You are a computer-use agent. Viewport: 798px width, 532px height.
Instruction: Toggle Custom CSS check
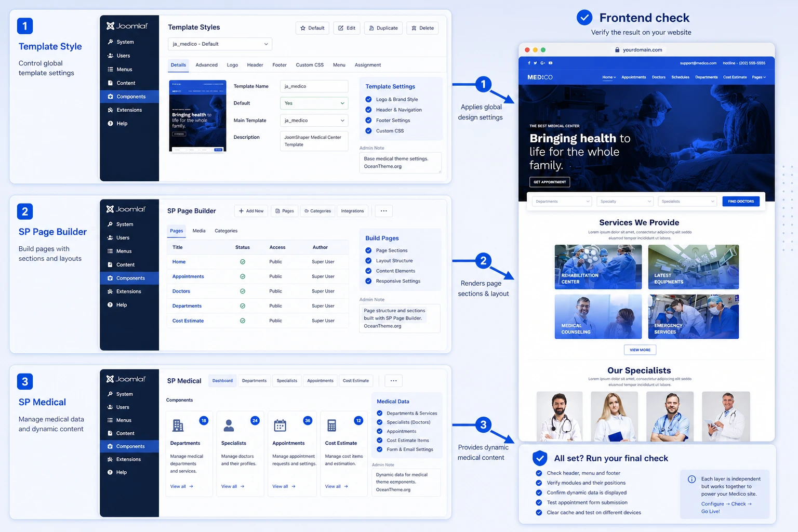click(x=368, y=131)
